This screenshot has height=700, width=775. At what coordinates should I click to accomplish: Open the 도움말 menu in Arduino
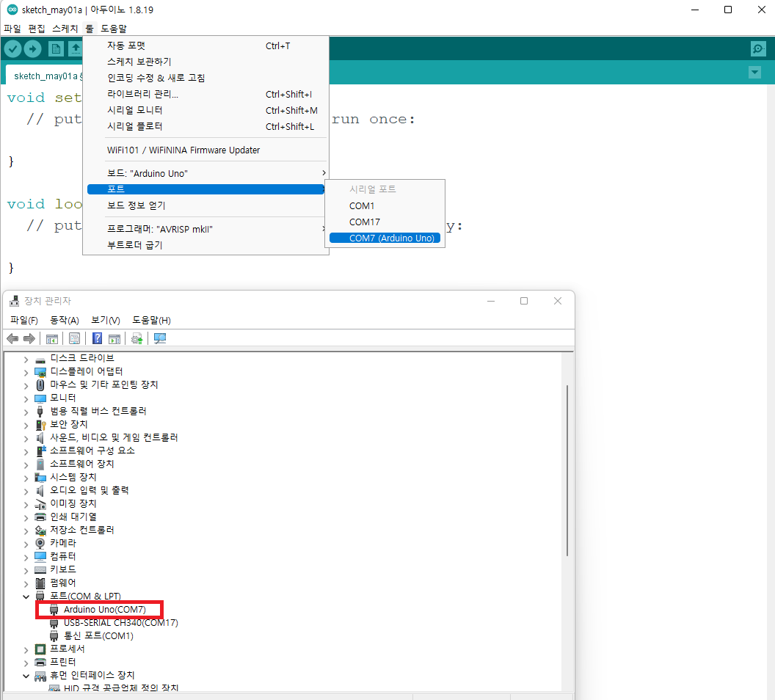click(x=114, y=29)
